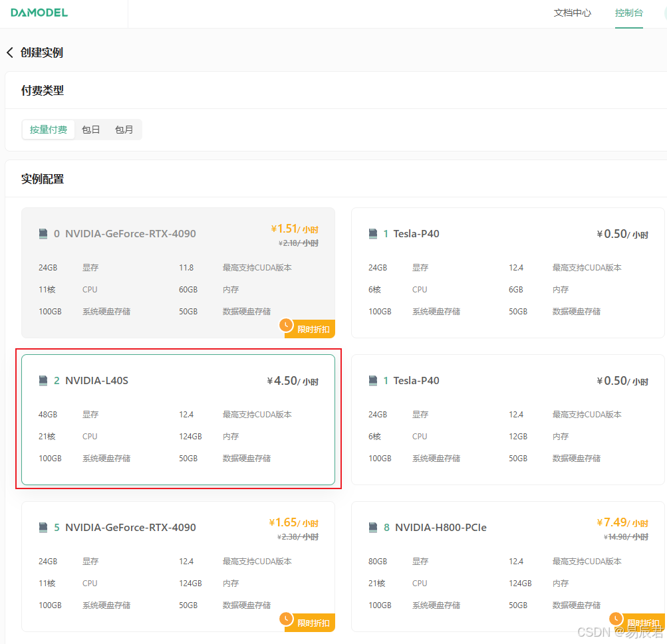
Task: Open 文档中心 in the top navigation
Action: pos(572,13)
